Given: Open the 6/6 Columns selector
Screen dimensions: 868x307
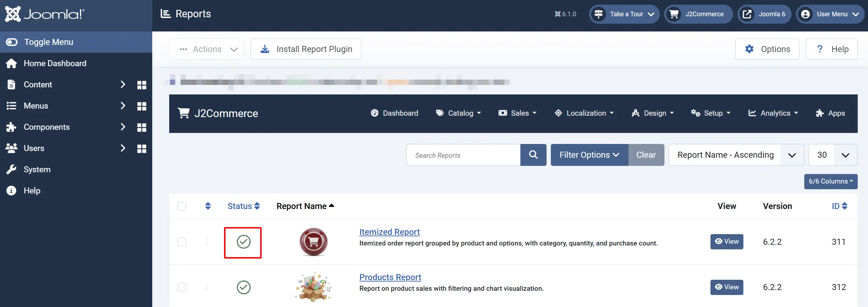Looking at the screenshot, I should [x=831, y=181].
